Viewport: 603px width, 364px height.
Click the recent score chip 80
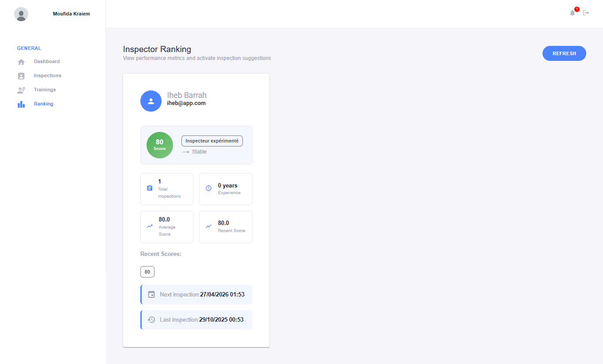point(147,272)
